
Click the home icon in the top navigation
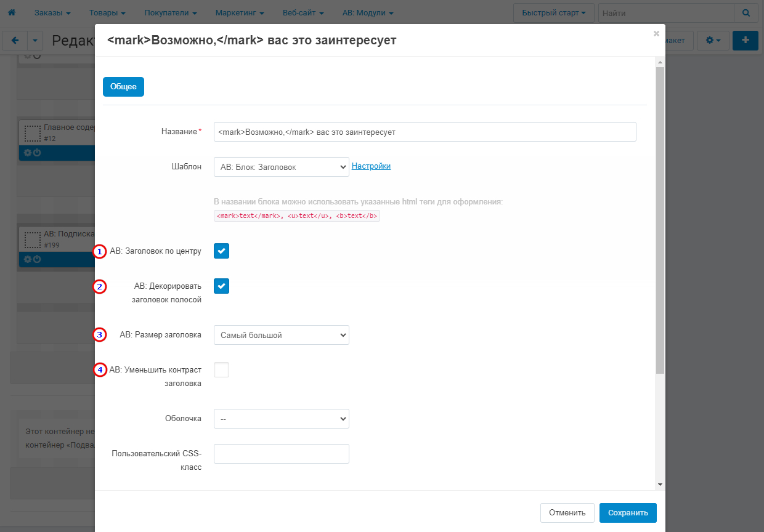tap(11, 12)
